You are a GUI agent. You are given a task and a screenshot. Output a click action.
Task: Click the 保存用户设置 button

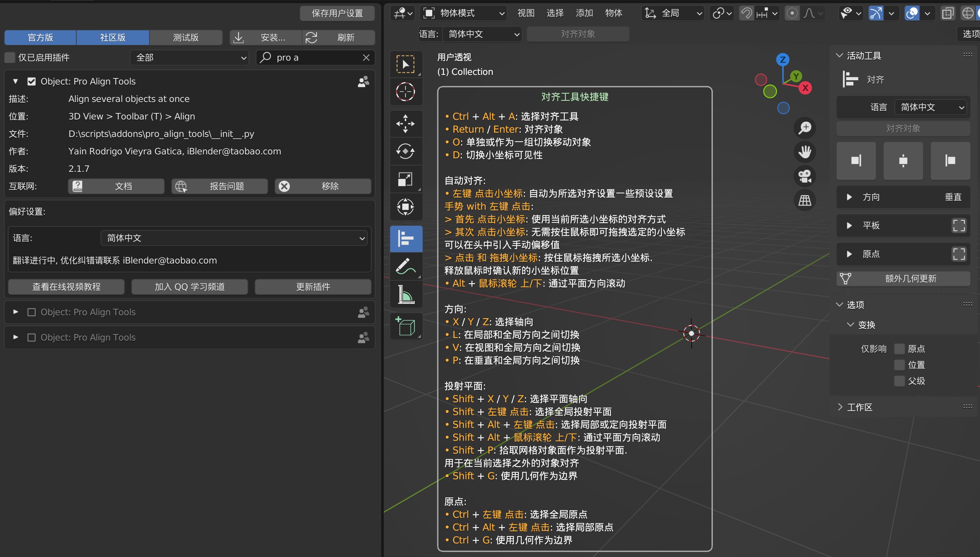pyautogui.click(x=337, y=14)
